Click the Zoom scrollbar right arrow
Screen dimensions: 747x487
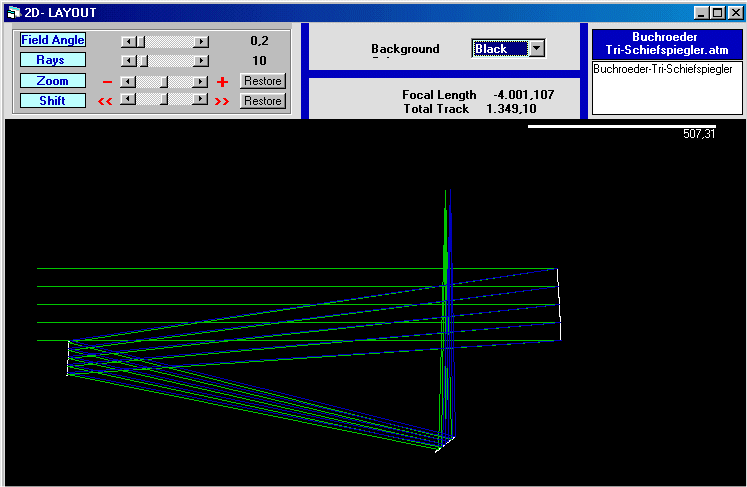(201, 82)
